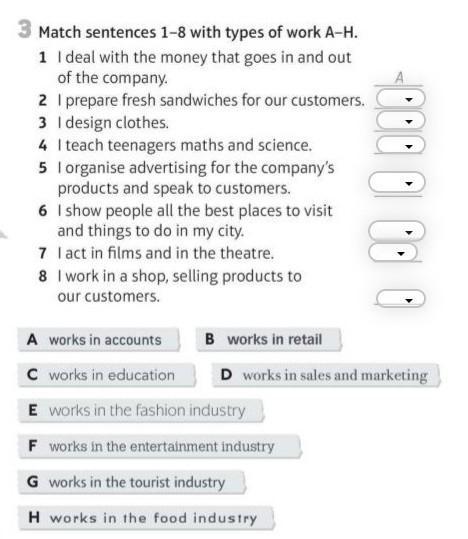
Task: Open the dropdown for sentence 8 about shop work
Action: 401,299
